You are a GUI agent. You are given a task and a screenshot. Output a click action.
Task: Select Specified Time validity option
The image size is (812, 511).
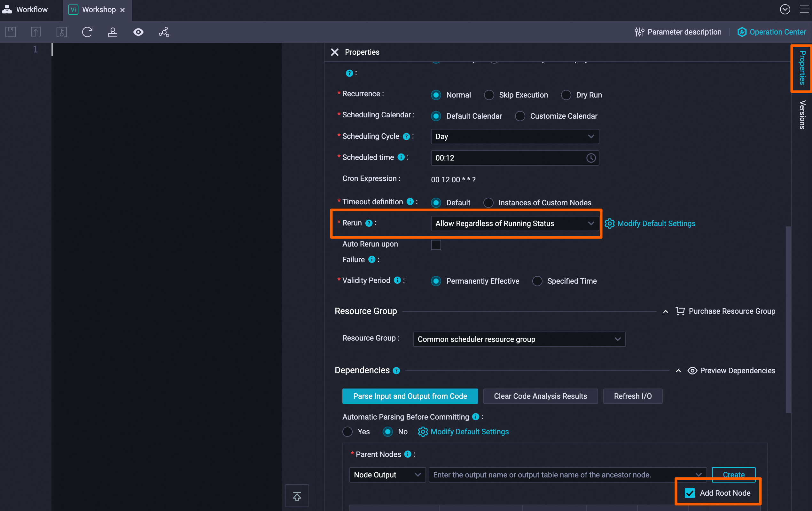(537, 281)
